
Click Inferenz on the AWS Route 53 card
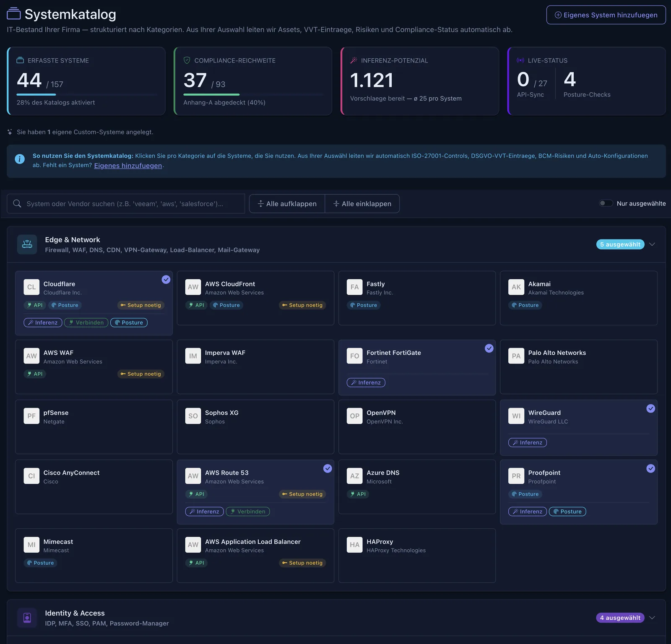pos(204,512)
